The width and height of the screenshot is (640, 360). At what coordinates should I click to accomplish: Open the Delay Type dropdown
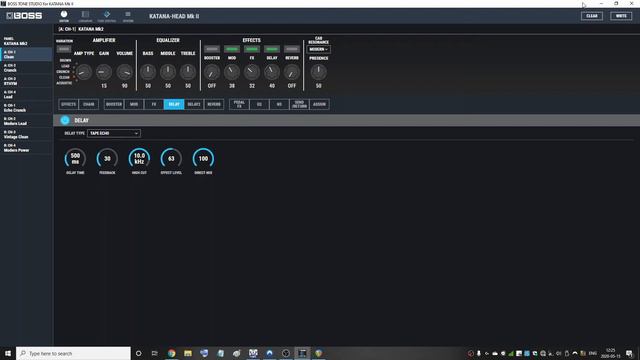(x=113, y=133)
